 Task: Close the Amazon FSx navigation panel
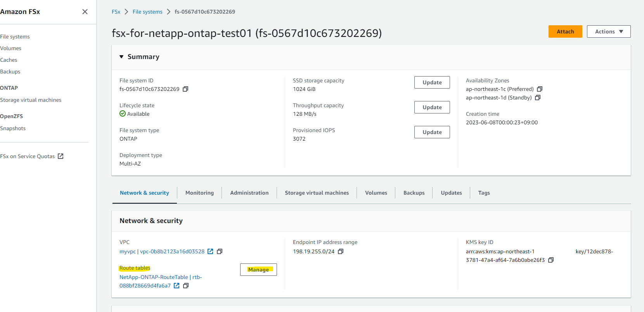point(85,12)
